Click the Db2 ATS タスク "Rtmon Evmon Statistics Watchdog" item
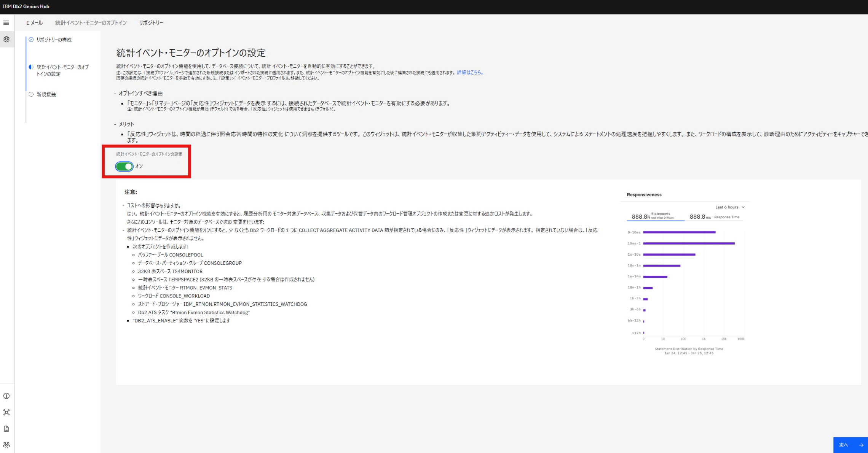 [194, 312]
